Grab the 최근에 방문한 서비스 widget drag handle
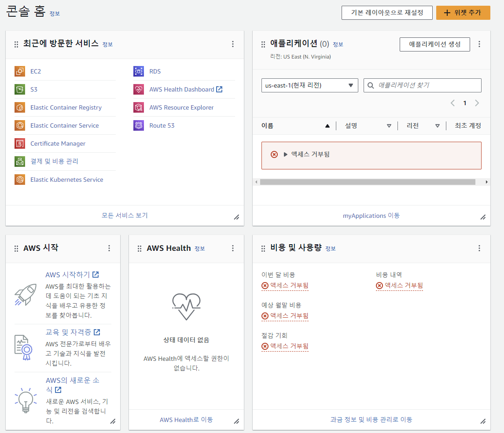Screen dimensions: 504x433 tap(16, 44)
